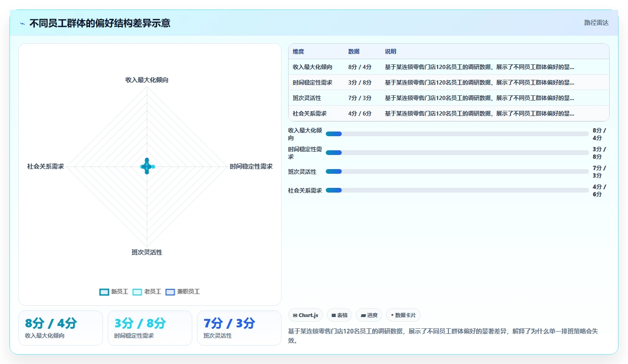The height and width of the screenshot is (364, 628).
Task: Click the 表格 tag chip
Action: point(339,315)
